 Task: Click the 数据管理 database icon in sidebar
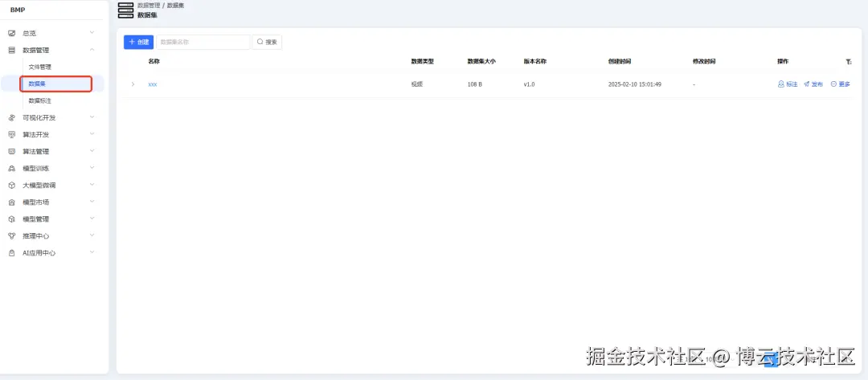coord(11,50)
